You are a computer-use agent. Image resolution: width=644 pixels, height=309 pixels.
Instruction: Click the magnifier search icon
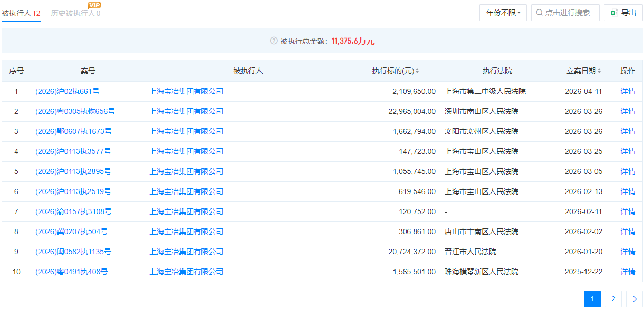tap(539, 13)
